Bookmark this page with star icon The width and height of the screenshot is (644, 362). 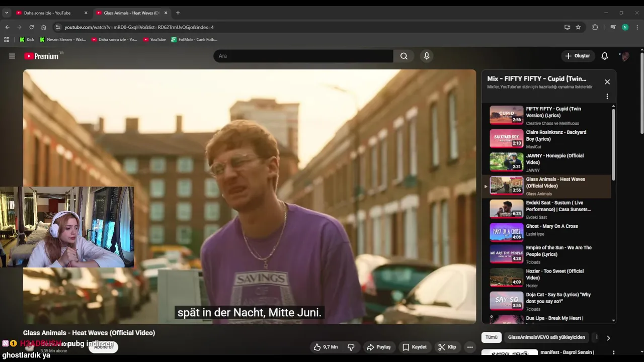578,27
